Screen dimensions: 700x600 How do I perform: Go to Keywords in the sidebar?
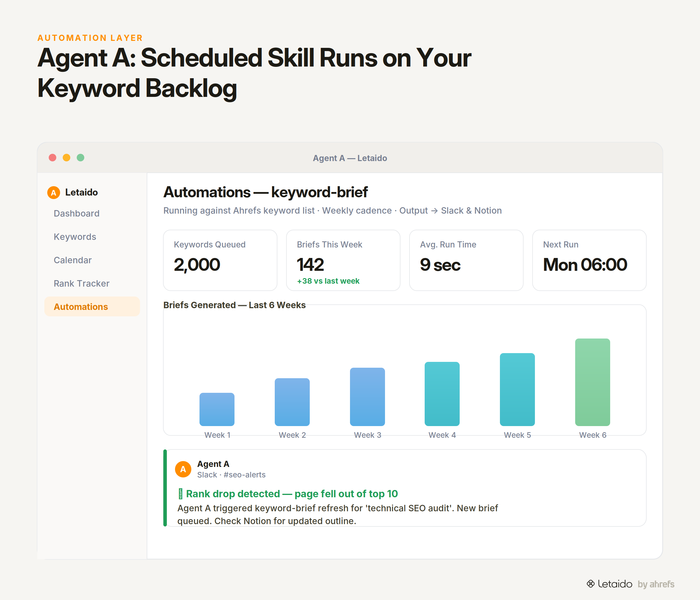(x=75, y=237)
